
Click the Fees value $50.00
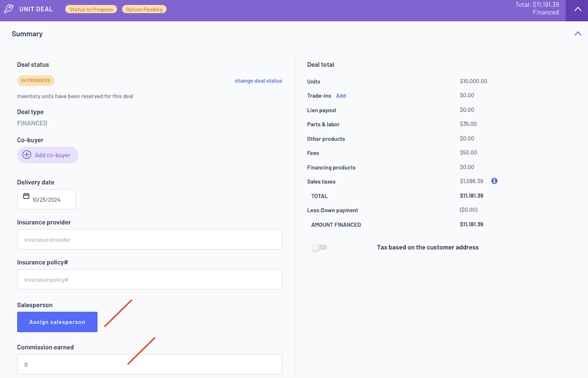468,153
